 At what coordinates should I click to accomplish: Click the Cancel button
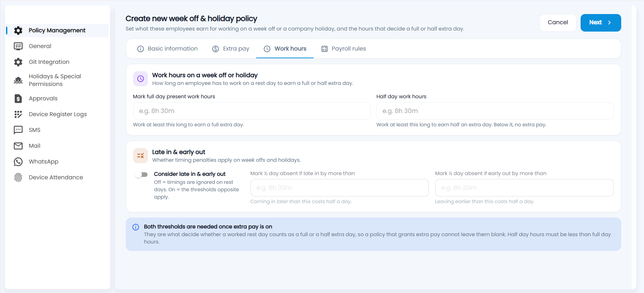click(558, 23)
